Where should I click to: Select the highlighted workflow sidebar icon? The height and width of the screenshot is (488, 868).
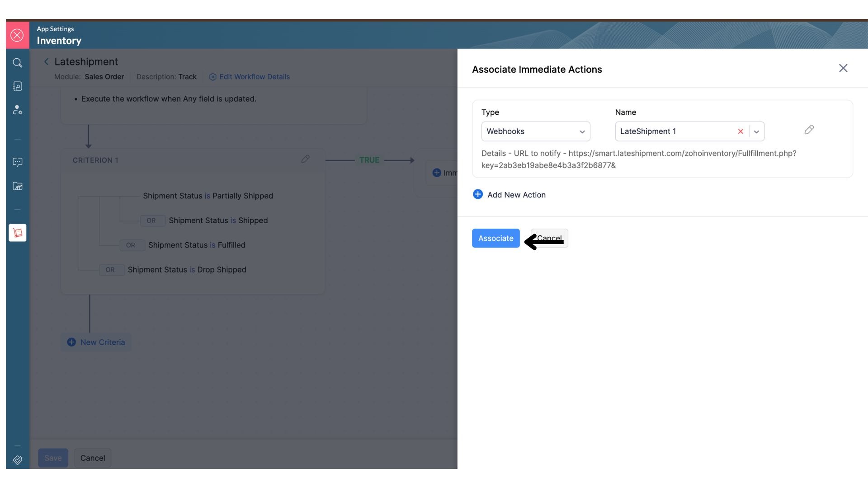17,233
